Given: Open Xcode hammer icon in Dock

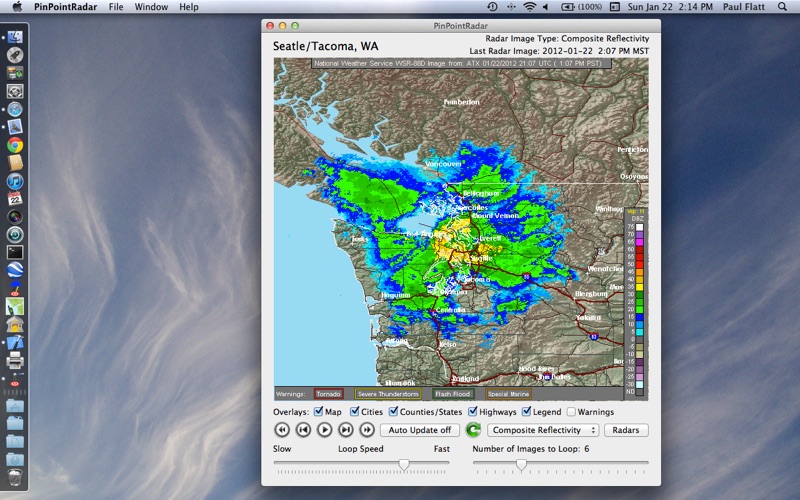Looking at the screenshot, I should pyautogui.click(x=15, y=342).
